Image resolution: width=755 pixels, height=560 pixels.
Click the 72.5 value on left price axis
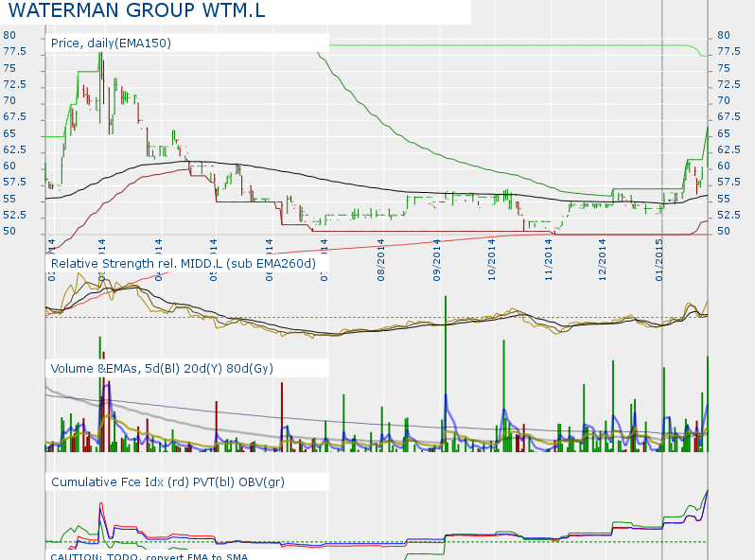tap(14, 85)
